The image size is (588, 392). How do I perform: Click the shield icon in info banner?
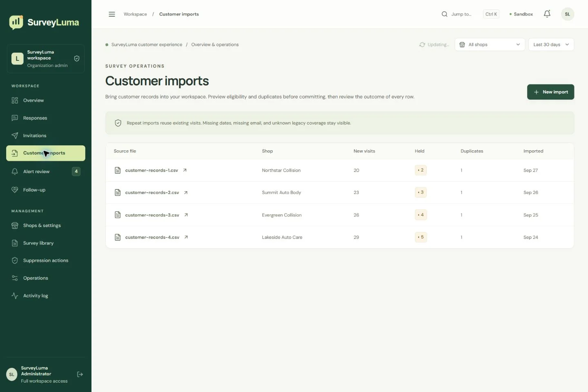click(x=118, y=123)
